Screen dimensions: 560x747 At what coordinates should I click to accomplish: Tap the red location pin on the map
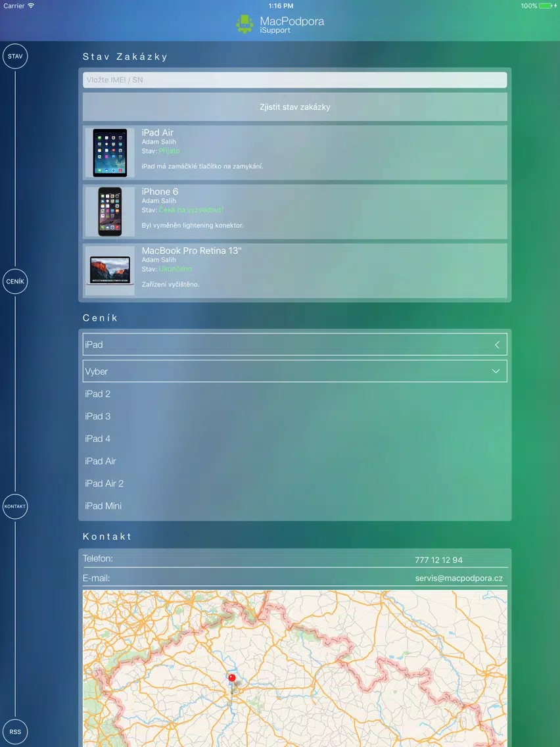[x=232, y=679]
